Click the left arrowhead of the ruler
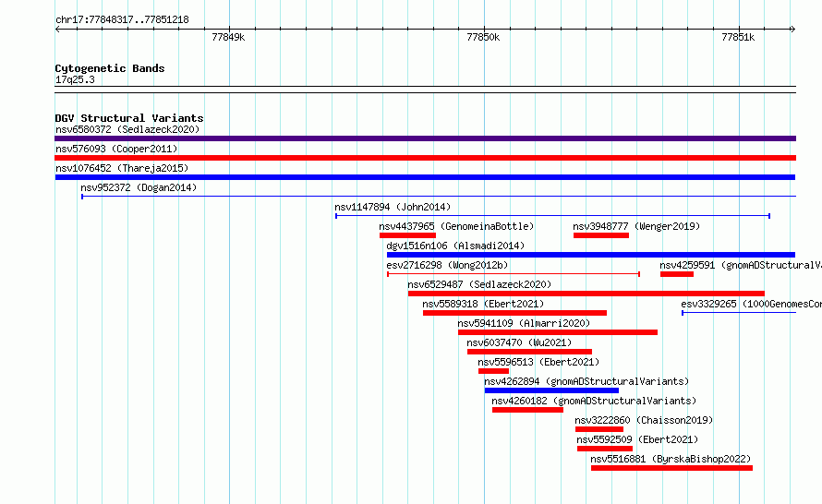 (57, 30)
